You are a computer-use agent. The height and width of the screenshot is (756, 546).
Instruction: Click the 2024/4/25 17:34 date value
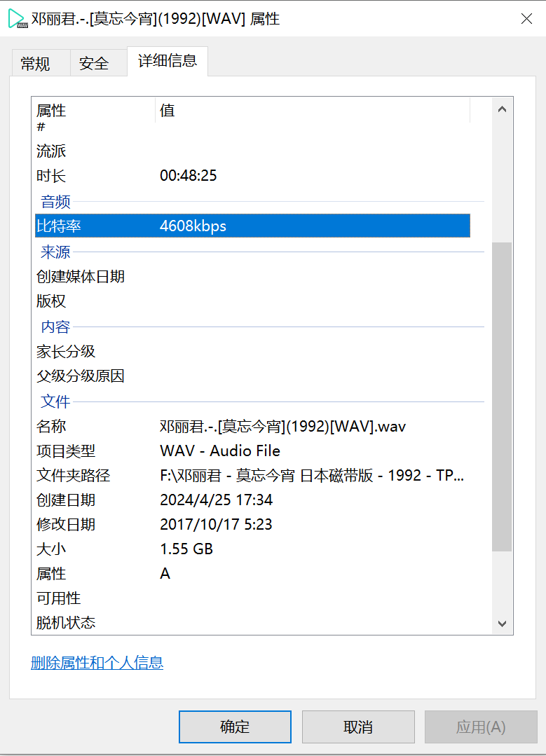point(216,500)
